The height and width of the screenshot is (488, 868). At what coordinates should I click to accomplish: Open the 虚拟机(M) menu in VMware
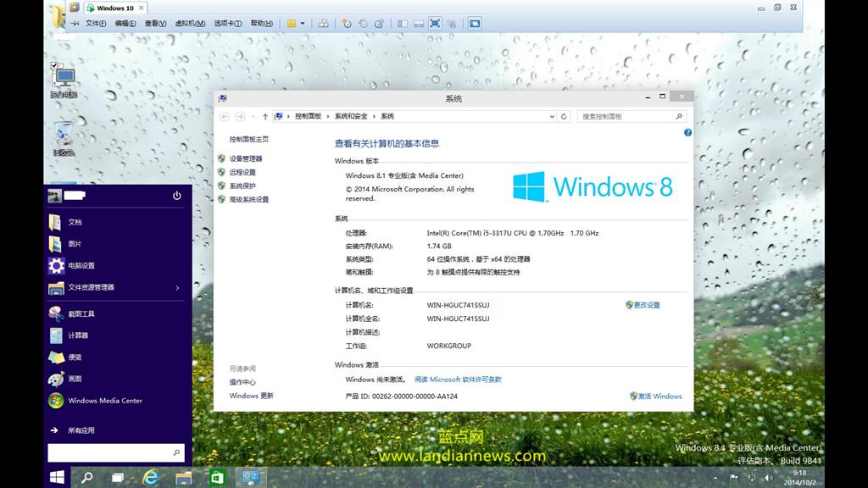pyautogui.click(x=190, y=23)
